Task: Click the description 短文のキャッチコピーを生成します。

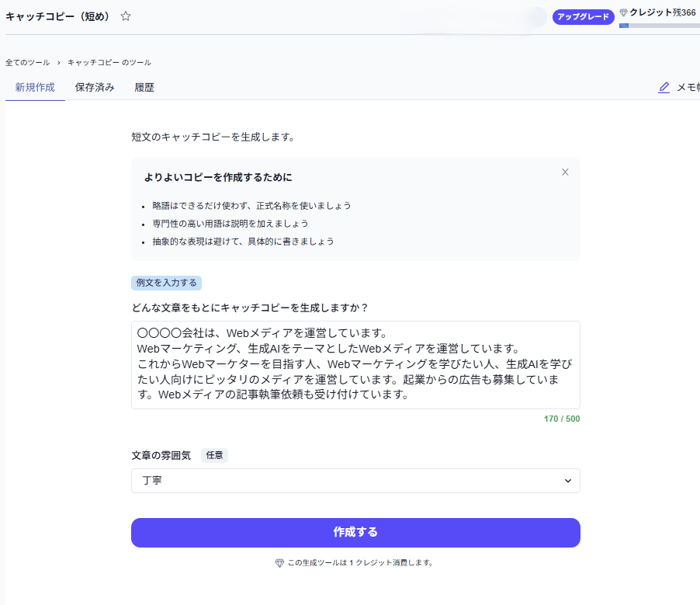Action: (213, 137)
